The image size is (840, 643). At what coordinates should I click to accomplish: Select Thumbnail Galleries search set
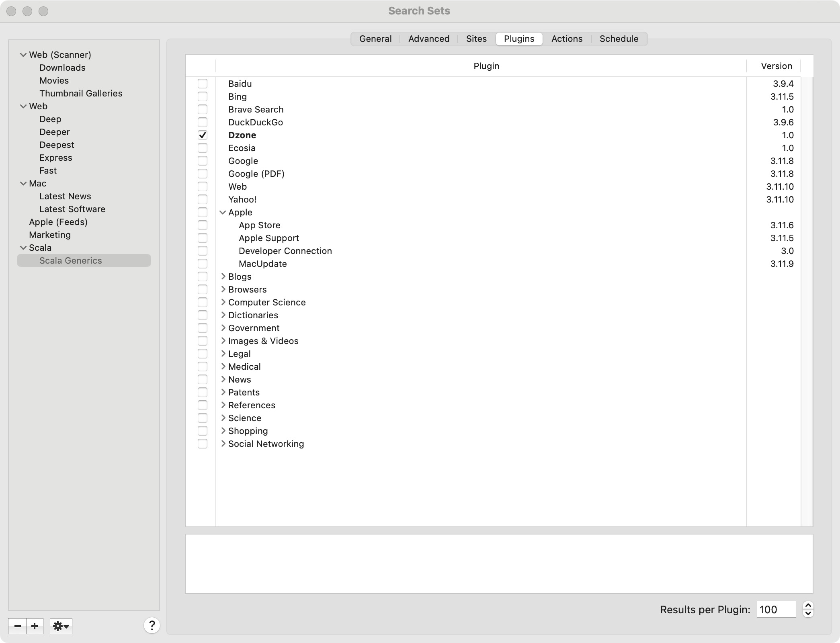point(81,93)
